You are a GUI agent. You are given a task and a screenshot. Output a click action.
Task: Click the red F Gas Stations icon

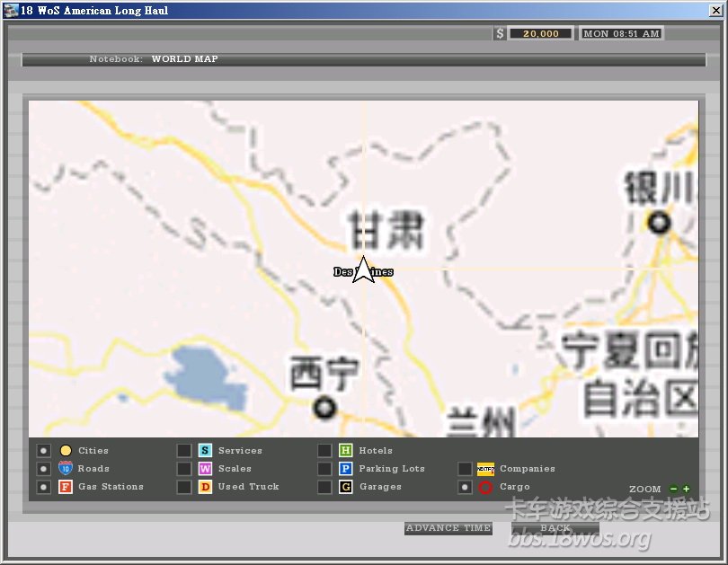[66, 487]
